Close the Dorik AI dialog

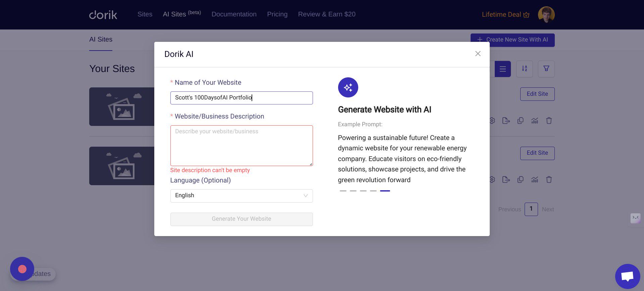[478, 54]
